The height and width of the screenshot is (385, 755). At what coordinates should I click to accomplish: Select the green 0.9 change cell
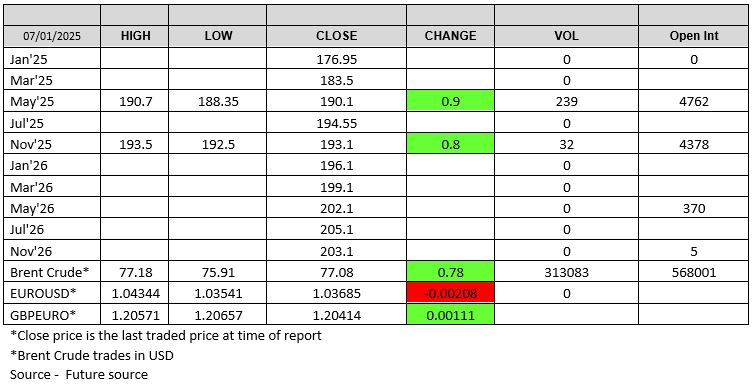pyautogui.click(x=450, y=101)
